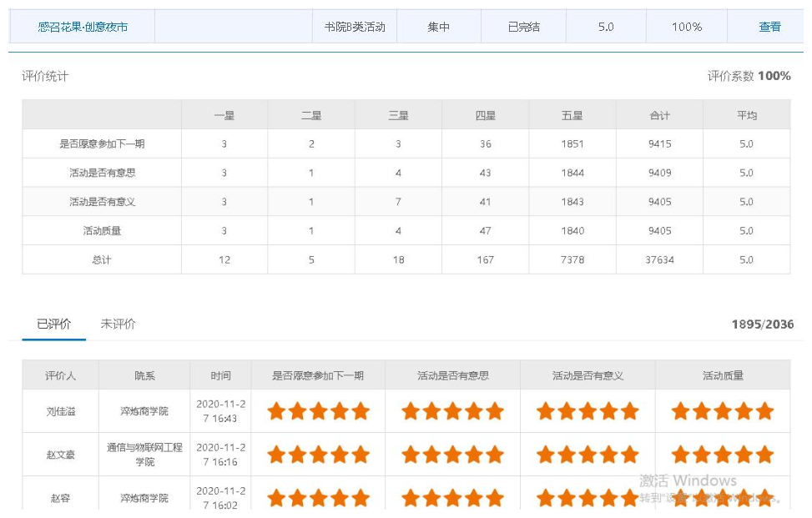Click 赵文豪's first star under 活动质量
The height and width of the screenshot is (518, 812).
click(681, 454)
